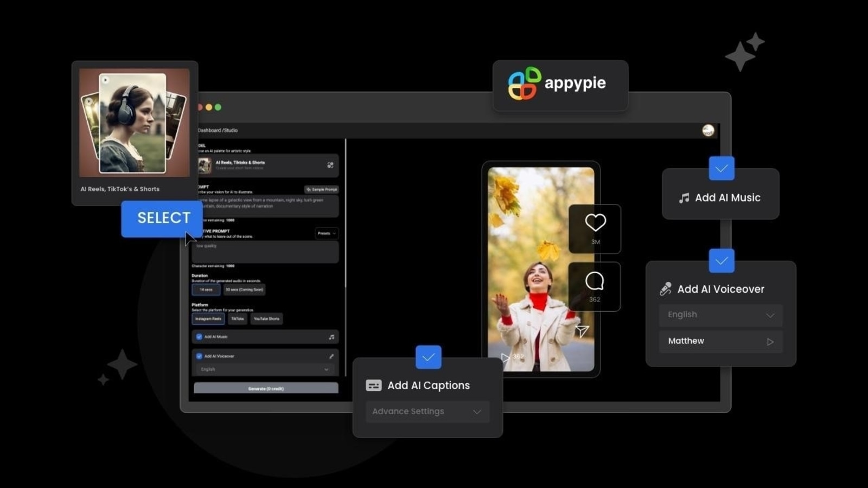Open the Presets dropdown for negative prompt
The width and height of the screenshot is (868, 488).
pos(325,234)
